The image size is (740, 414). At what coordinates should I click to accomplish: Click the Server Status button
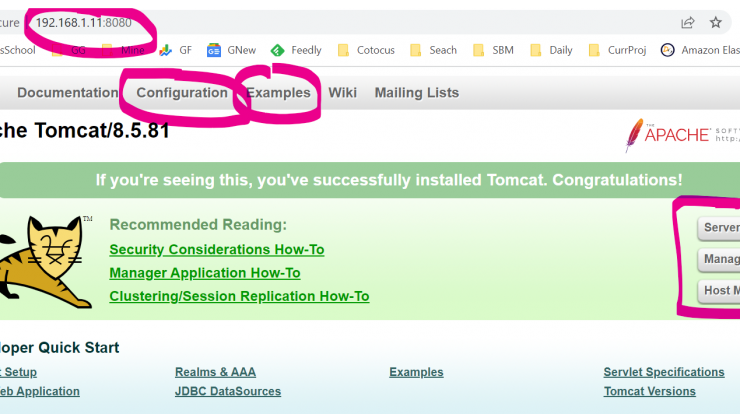click(719, 228)
